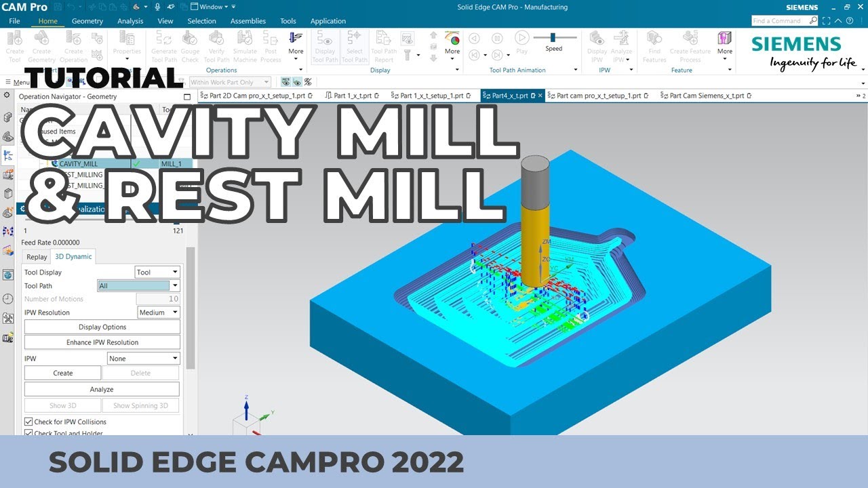Switch to Part 1_x_t.prt document tab

click(x=353, y=96)
